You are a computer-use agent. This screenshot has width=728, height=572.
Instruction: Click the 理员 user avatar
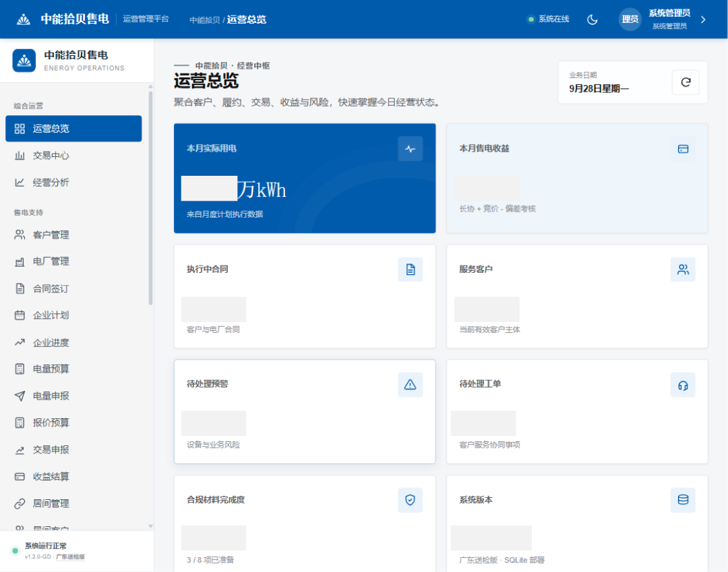point(630,20)
